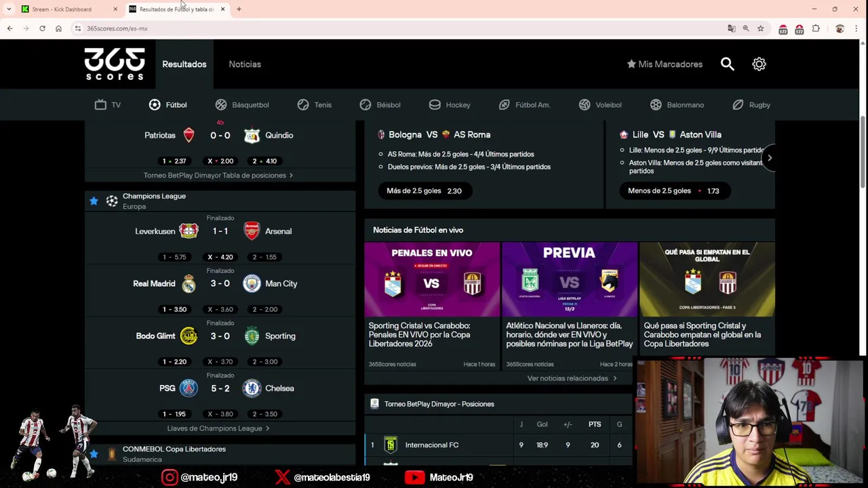Select the TV sport category

coord(108,105)
